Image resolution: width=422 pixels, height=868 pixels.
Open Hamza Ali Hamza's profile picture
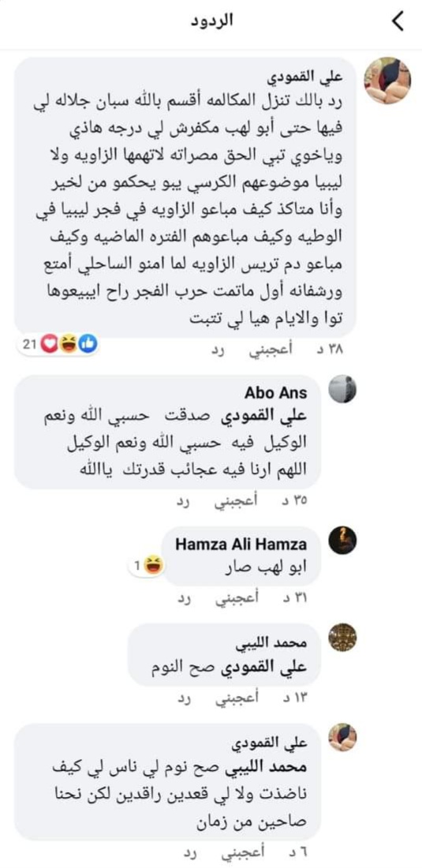342,540
